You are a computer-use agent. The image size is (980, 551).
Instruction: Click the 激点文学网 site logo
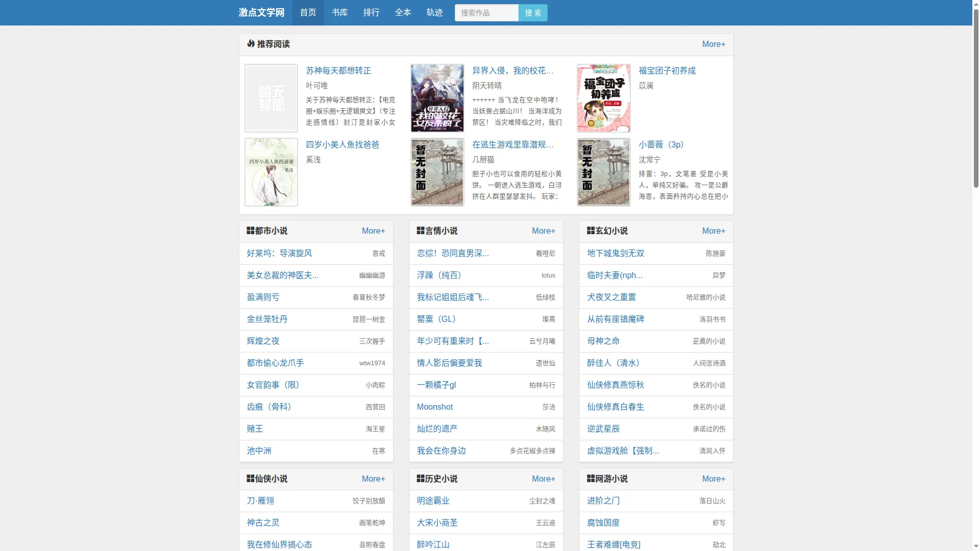coord(261,12)
